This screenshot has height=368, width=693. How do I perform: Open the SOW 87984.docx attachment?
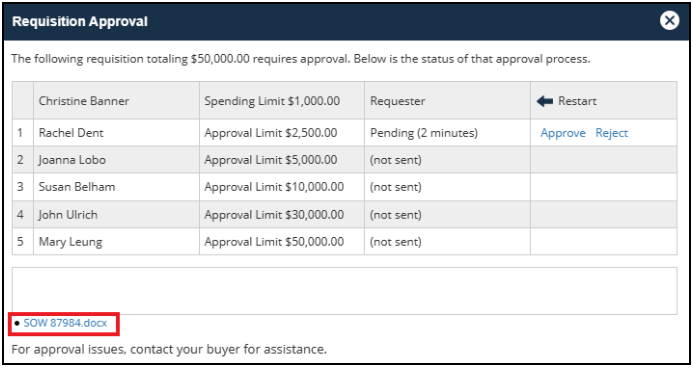(65, 323)
